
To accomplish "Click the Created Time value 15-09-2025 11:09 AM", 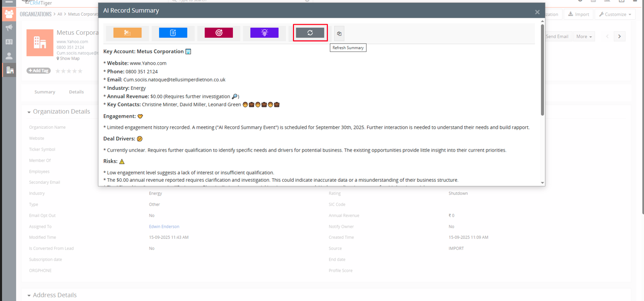I will [x=469, y=237].
